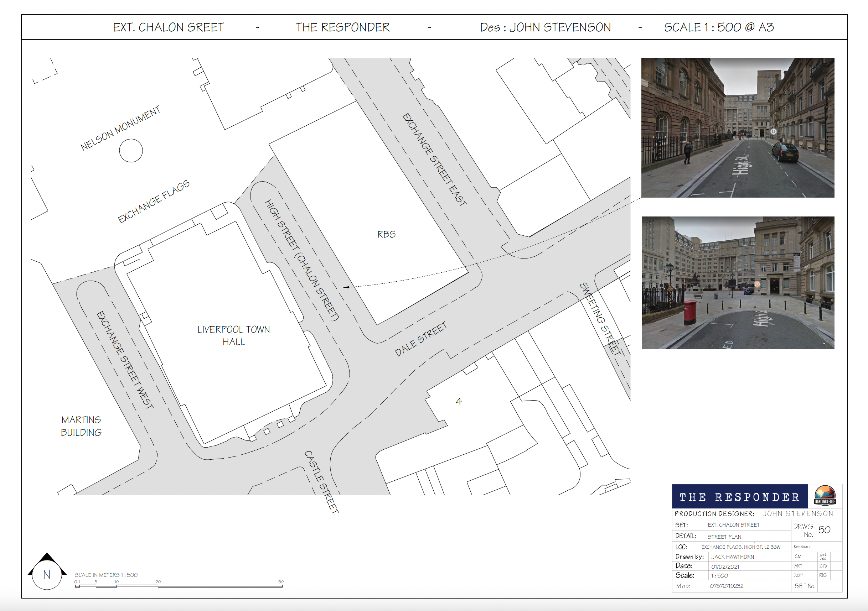Click the 'LIVERPOOL TOWN HALL' building label
The height and width of the screenshot is (611, 868).
[x=234, y=335]
